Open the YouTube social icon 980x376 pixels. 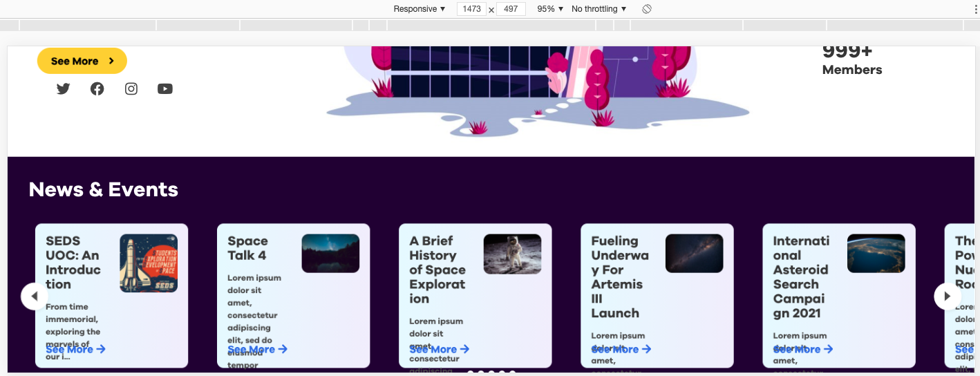pos(164,88)
